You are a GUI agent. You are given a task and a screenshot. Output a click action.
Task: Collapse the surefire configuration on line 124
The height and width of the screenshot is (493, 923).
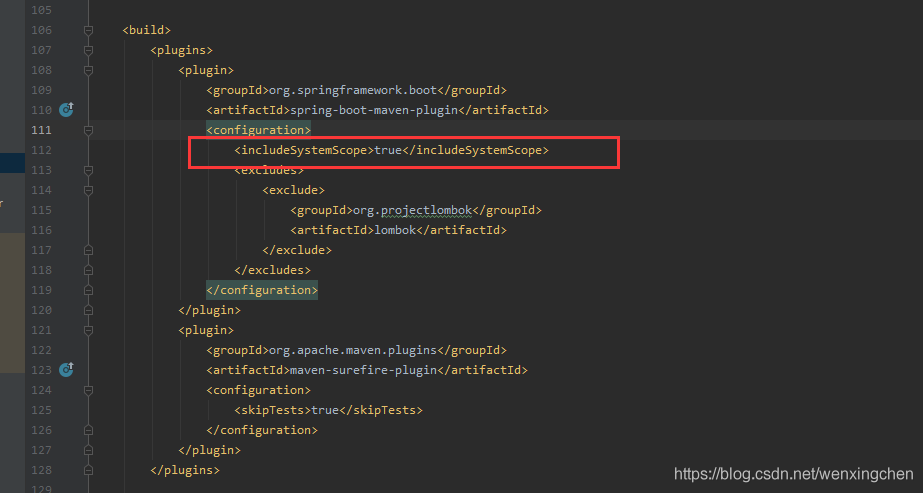[88, 390]
